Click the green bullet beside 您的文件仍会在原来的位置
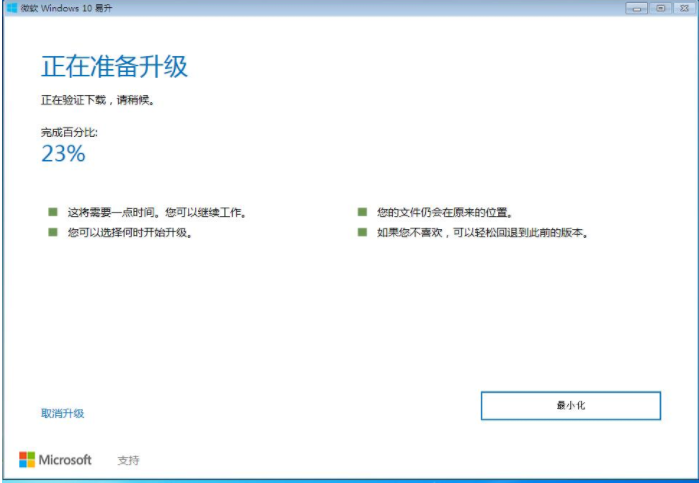Image resolution: width=699 pixels, height=483 pixels. pos(362,212)
